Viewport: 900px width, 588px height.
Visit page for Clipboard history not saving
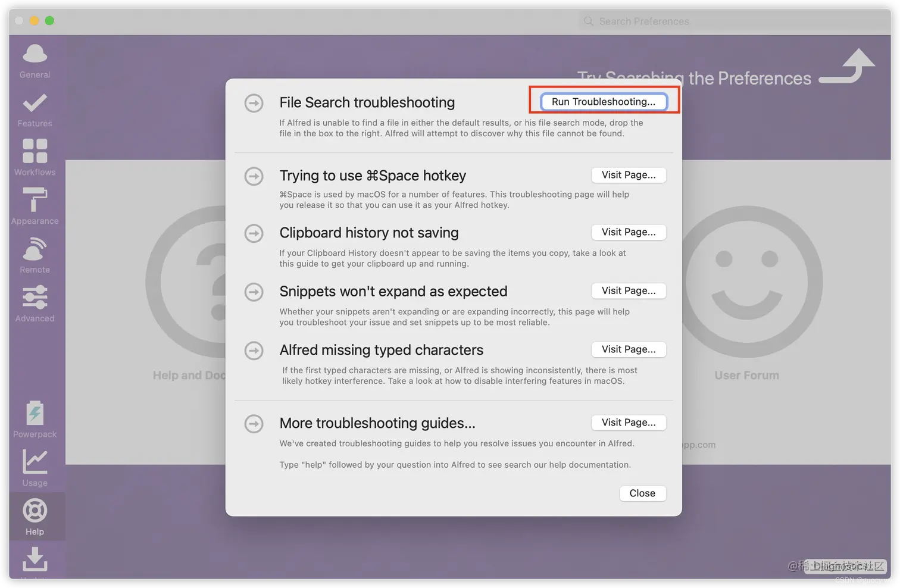click(x=629, y=232)
